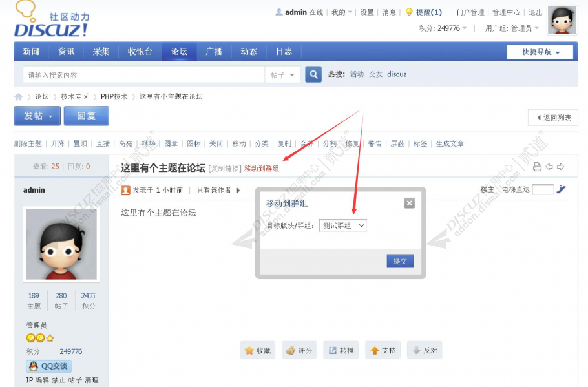The height and width of the screenshot is (387, 588).
Task: Click 280 帖子 stat
Action: [x=61, y=300]
